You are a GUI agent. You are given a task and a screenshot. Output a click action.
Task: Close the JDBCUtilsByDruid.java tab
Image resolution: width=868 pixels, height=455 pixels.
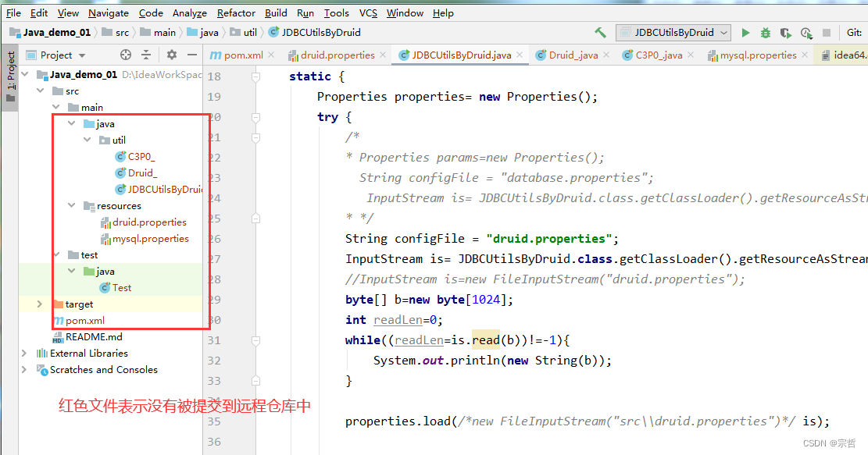[x=520, y=55]
